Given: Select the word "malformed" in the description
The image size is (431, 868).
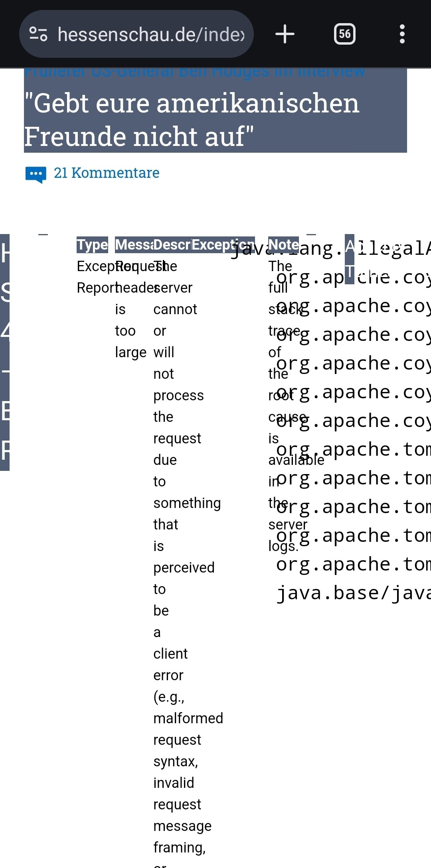Looking at the screenshot, I should pos(188,718).
